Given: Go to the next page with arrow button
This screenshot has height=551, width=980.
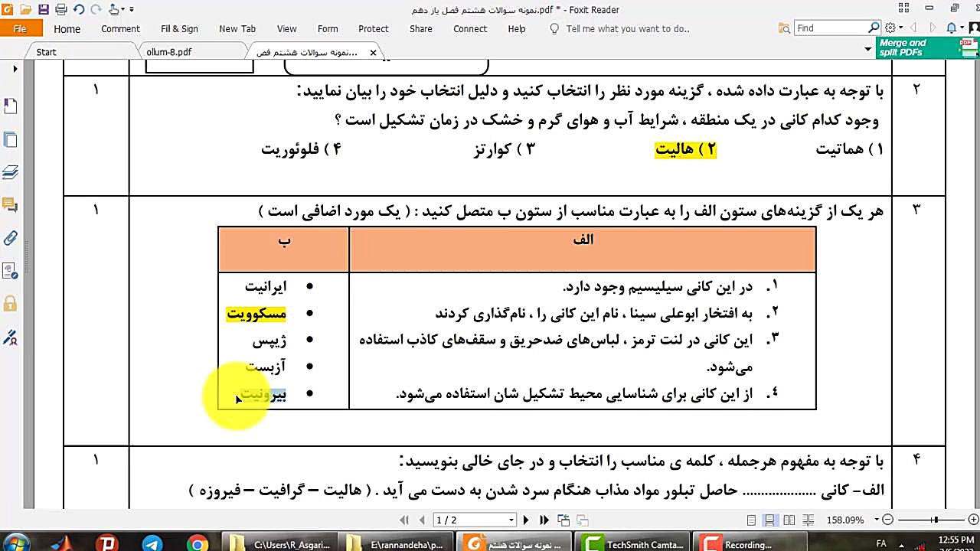Looking at the screenshot, I should click(x=526, y=519).
